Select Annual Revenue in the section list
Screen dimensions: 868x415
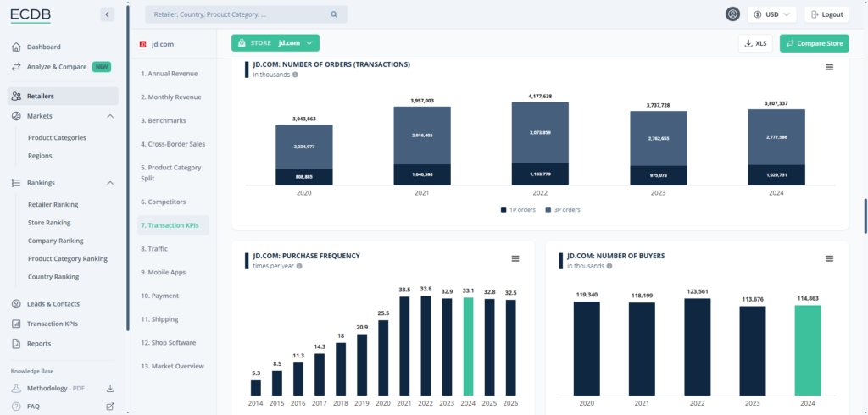pyautogui.click(x=168, y=73)
